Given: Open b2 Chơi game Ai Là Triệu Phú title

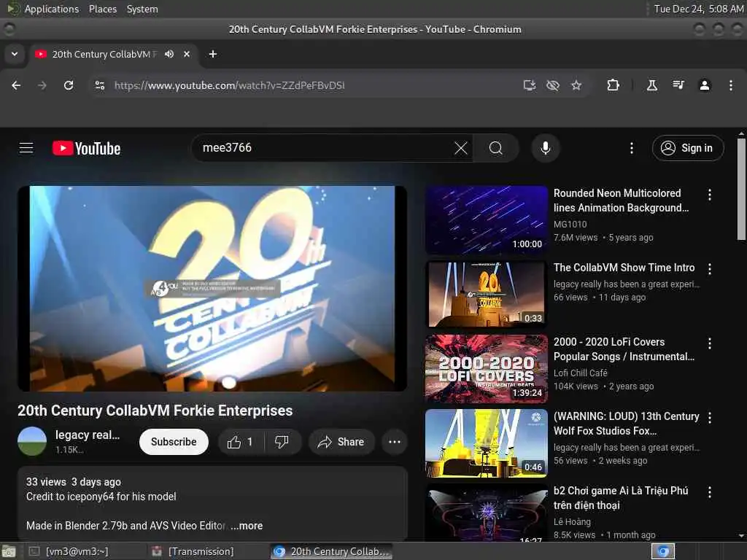Looking at the screenshot, I should coord(621,497).
